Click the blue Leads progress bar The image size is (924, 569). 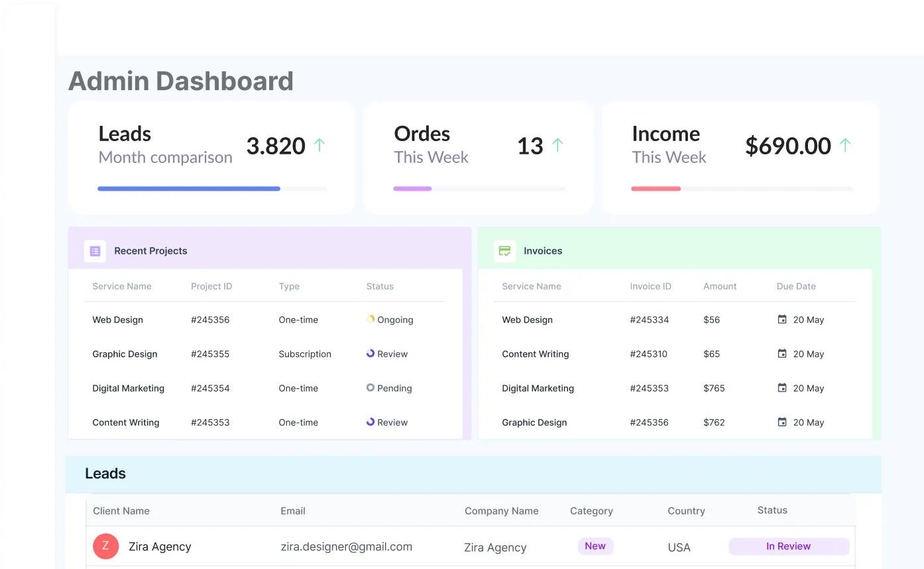pos(189,189)
